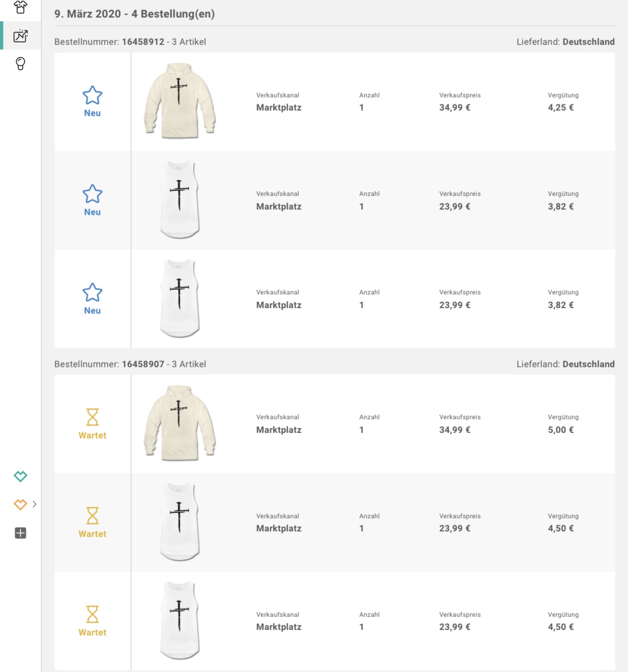The image size is (628, 672).
Task: Select order number 16458912
Action: point(143,42)
